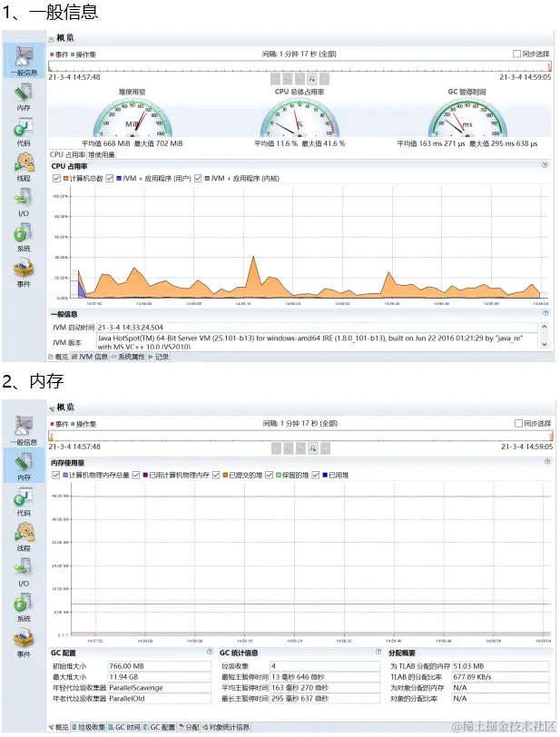Enable 同步选择 checkbox in memory view window

518,424
